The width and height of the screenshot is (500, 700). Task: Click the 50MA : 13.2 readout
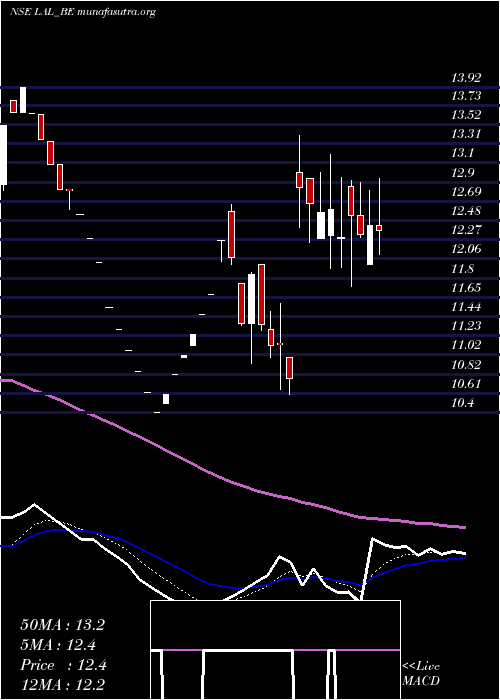coord(62,625)
